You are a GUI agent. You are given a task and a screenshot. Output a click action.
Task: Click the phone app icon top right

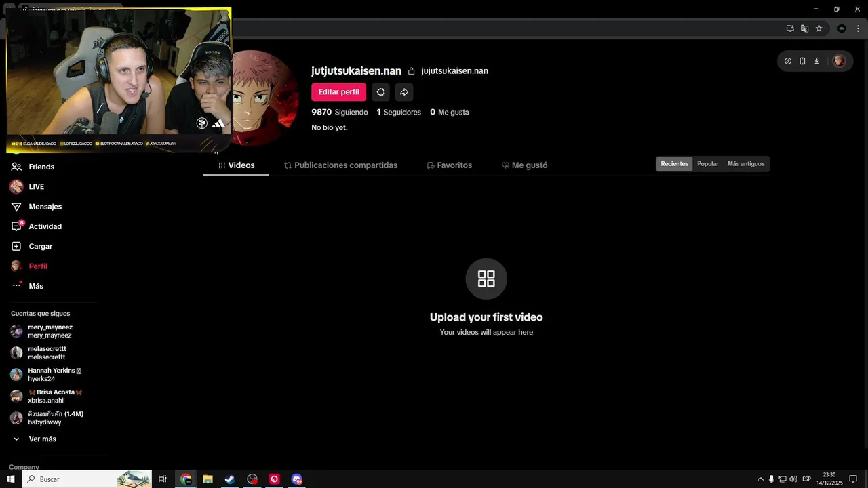pos(802,61)
